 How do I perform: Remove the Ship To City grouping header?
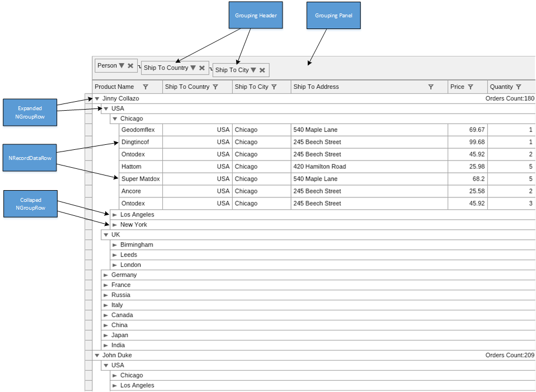pos(262,70)
